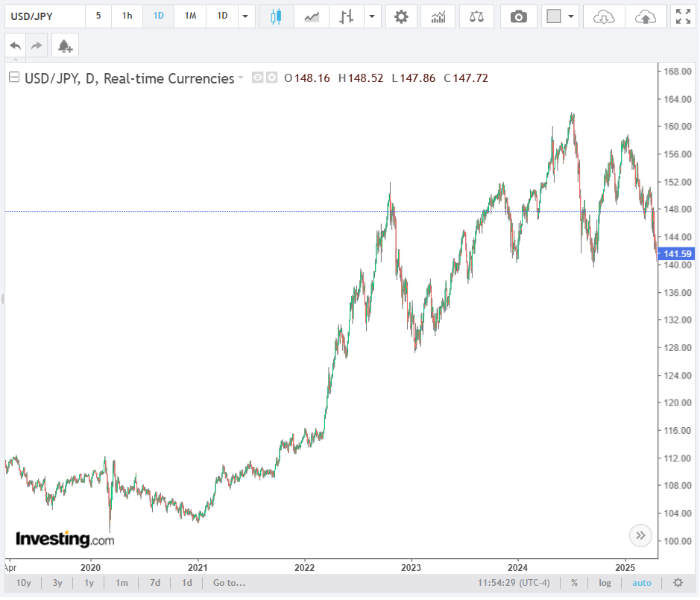Select candlestick chart style icon

pyautogui.click(x=277, y=17)
